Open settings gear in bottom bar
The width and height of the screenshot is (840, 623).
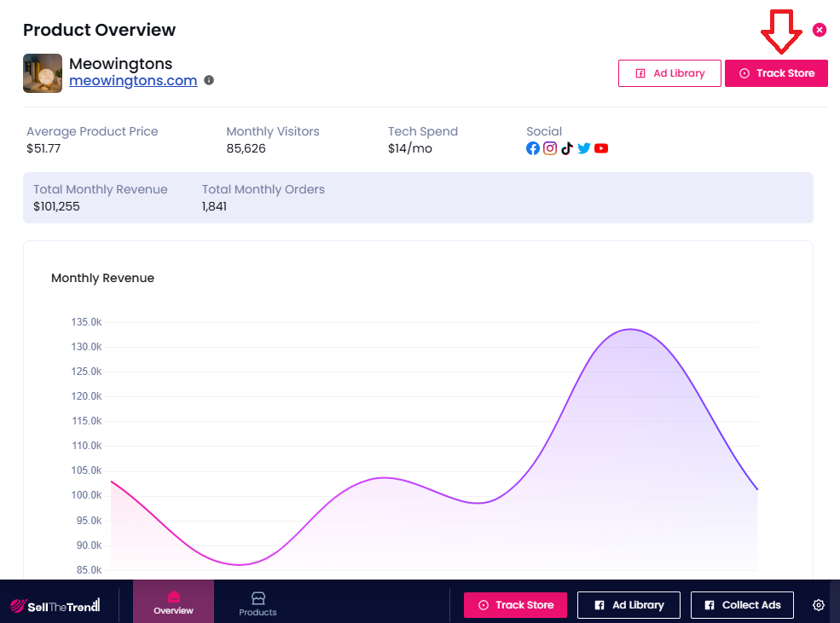click(818, 605)
